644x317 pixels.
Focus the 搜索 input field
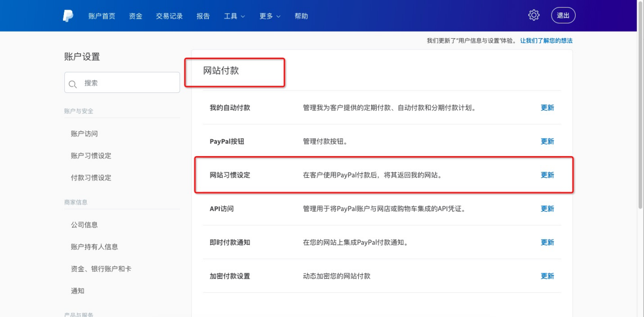pyautogui.click(x=122, y=82)
